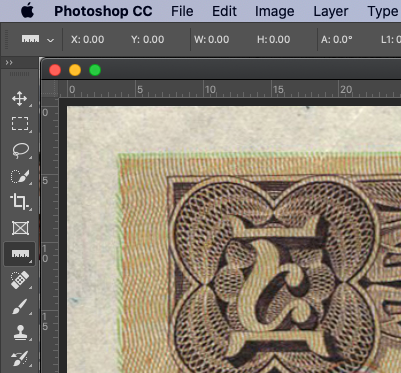The height and width of the screenshot is (373, 401).
Task: Click the horizontal ruler at mark 10
Action: [210, 90]
